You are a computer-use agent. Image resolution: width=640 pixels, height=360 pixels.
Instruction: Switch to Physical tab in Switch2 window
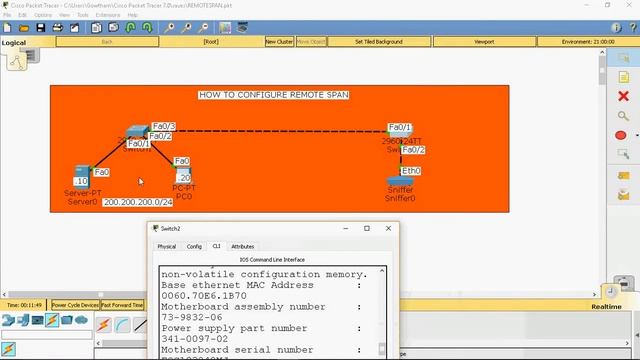point(167,247)
